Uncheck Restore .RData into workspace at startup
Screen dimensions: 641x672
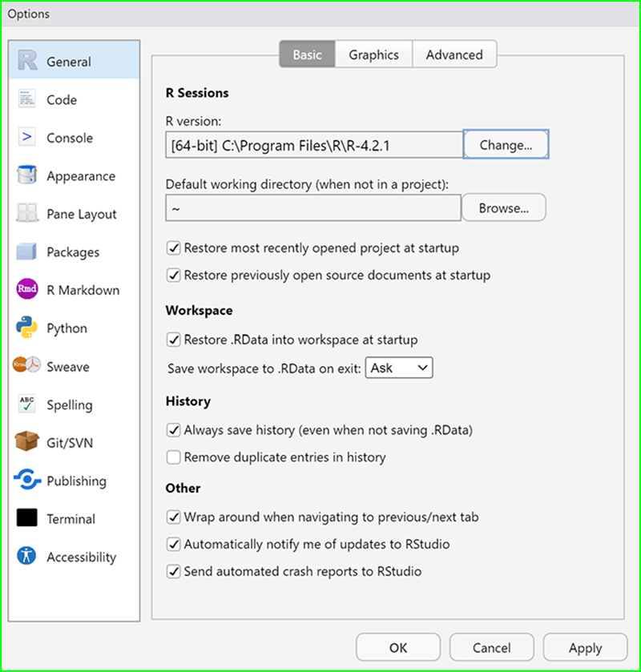click(x=174, y=340)
